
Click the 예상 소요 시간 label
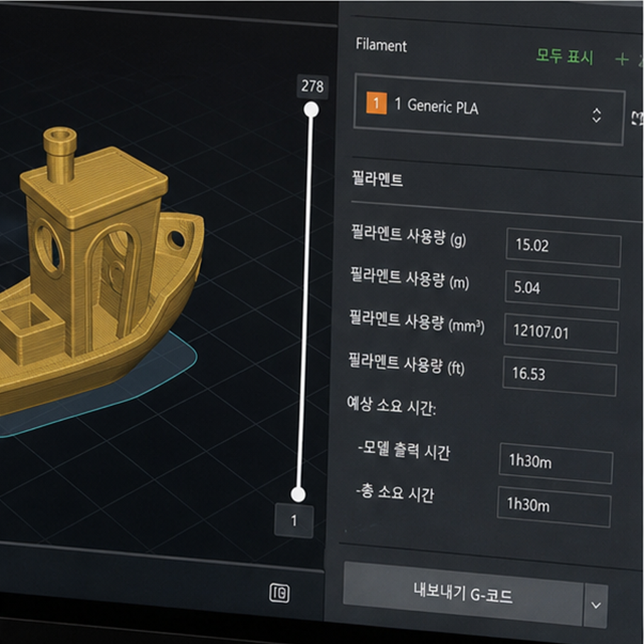click(391, 406)
